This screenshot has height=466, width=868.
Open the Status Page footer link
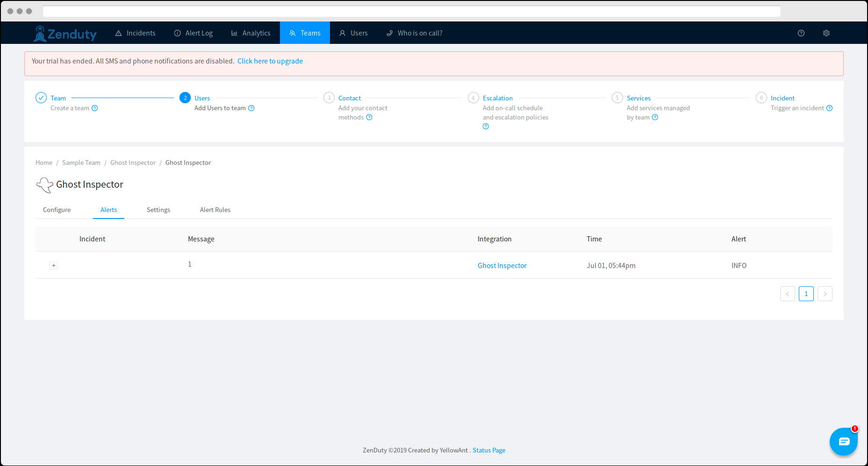pos(489,451)
